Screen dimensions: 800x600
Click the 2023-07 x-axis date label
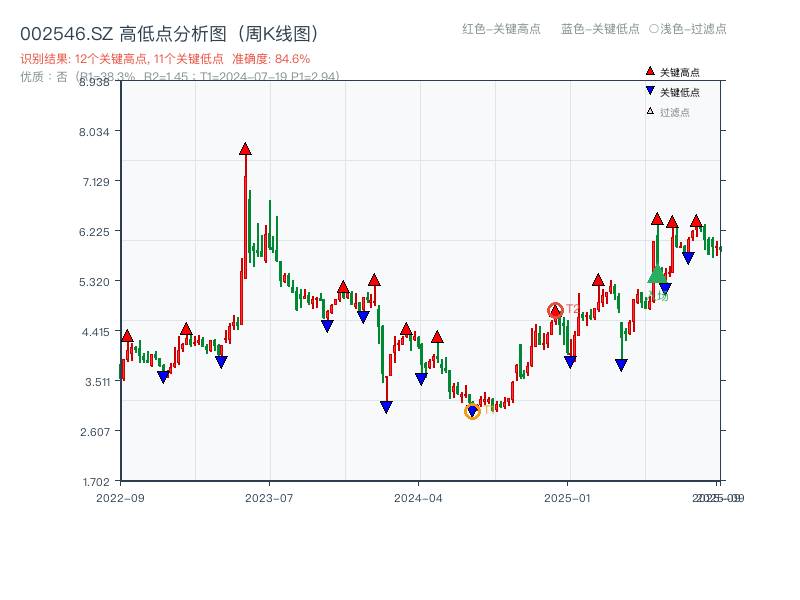(x=269, y=498)
